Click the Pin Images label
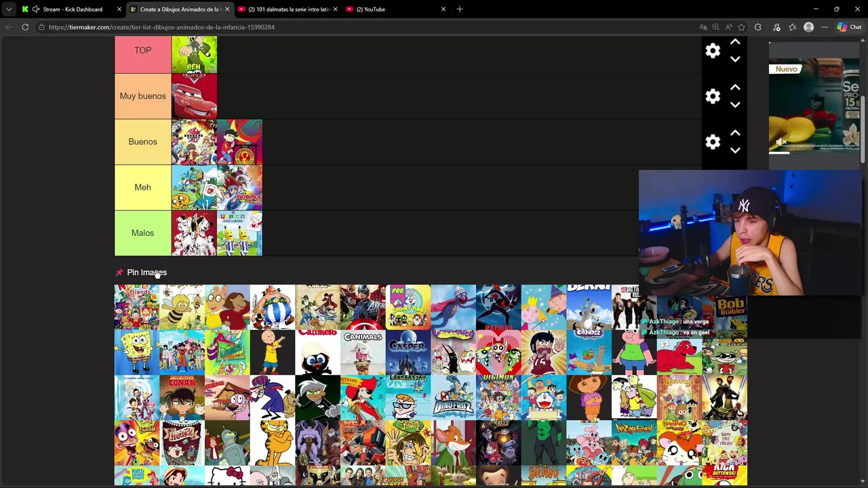The height and width of the screenshot is (488, 868). pyautogui.click(x=146, y=272)
